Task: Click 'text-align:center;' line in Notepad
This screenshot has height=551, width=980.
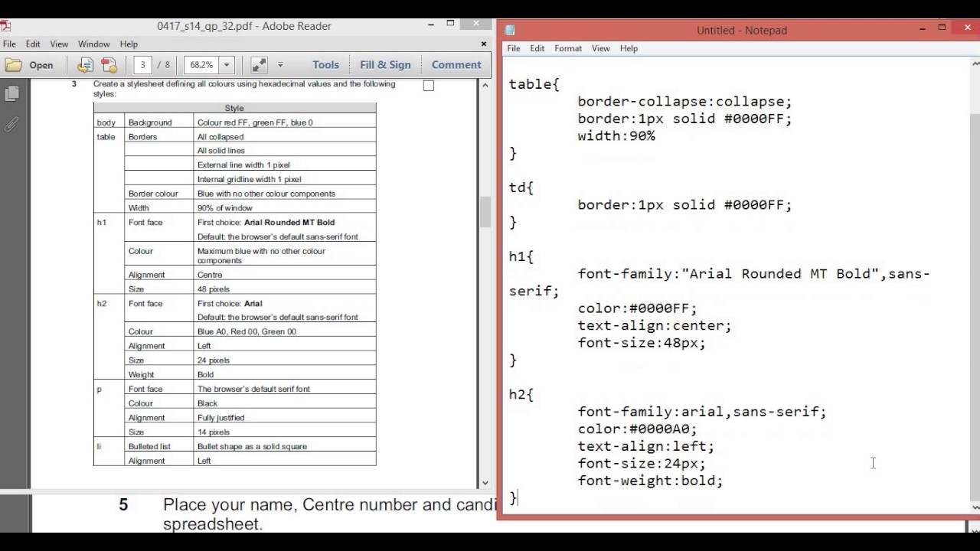Action: [x=655, y=325]
